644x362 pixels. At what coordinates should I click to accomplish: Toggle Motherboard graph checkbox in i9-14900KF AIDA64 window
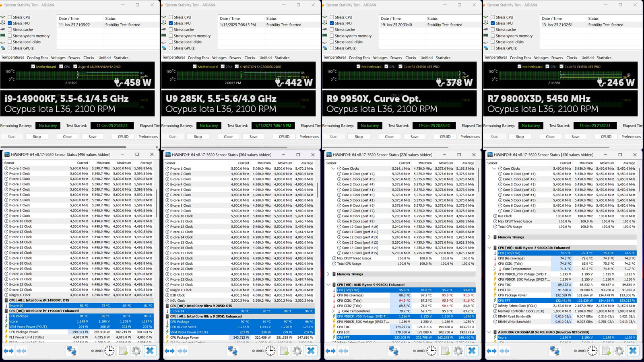pyautogui.click(x=33, y=67)
